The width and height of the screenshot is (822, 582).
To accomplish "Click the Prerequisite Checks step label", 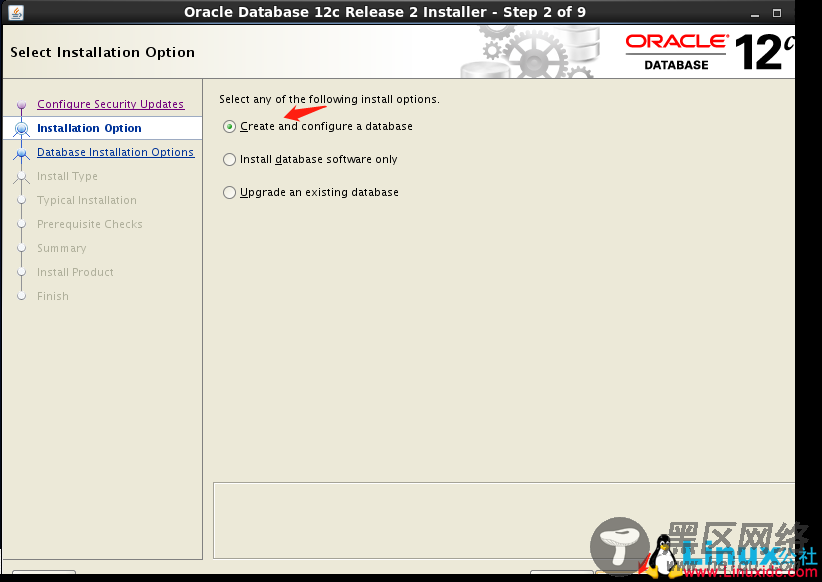I will (90, 224).
